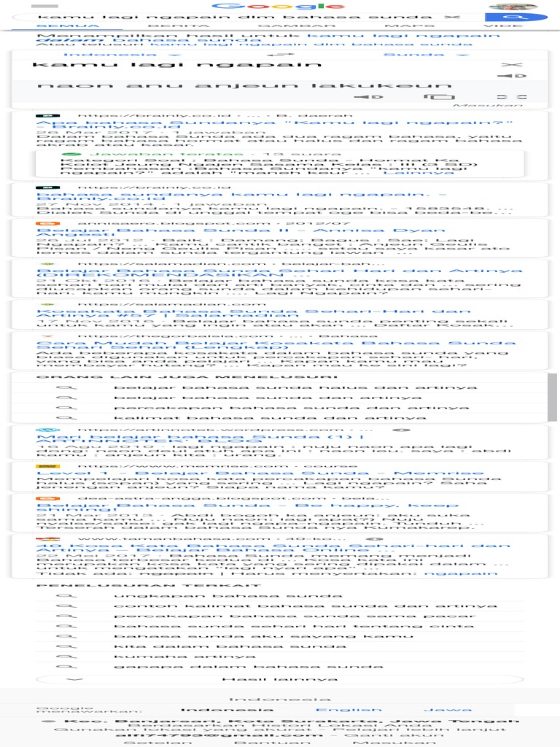Viewport: 560px width, 747px height.
Task: Switch Google language to Jawa
Action: tap(448, 710)
